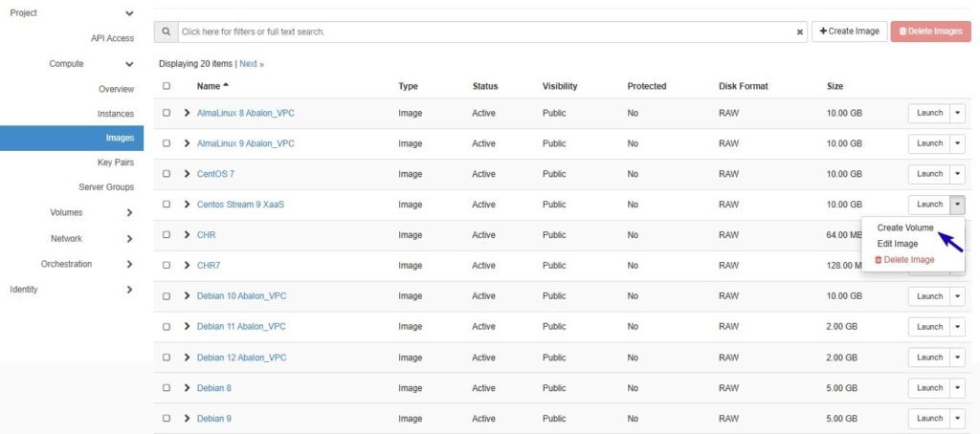Open the CentOS 7 image link
The height and width of the screenshot is (434, 980).
coord(215,174)
